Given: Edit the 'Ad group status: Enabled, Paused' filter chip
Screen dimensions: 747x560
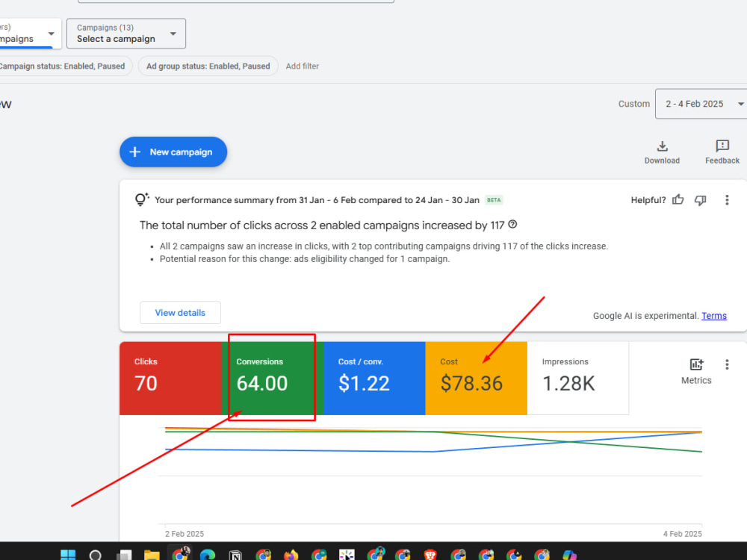Looking at the screenshot, I should tap(208, 66).
